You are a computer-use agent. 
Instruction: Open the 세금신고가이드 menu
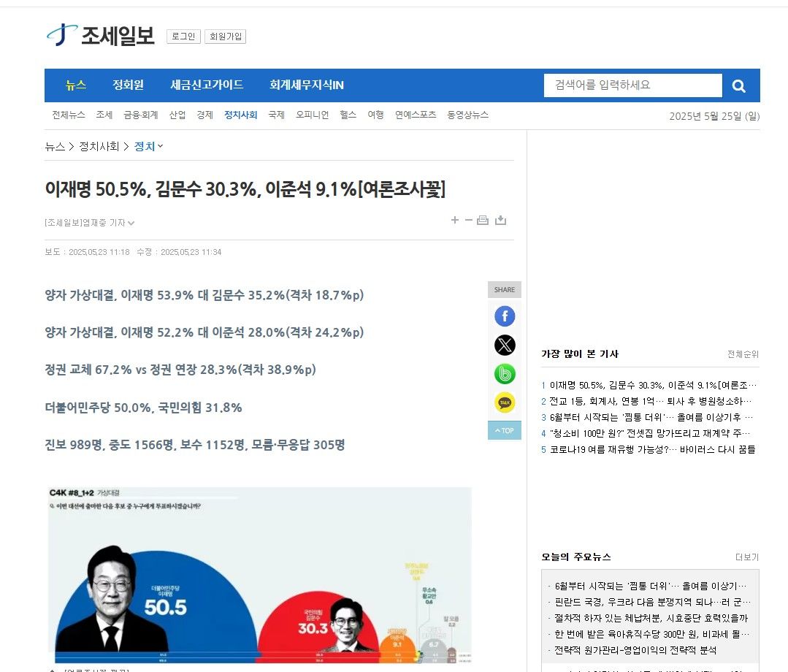coord(207,85)
